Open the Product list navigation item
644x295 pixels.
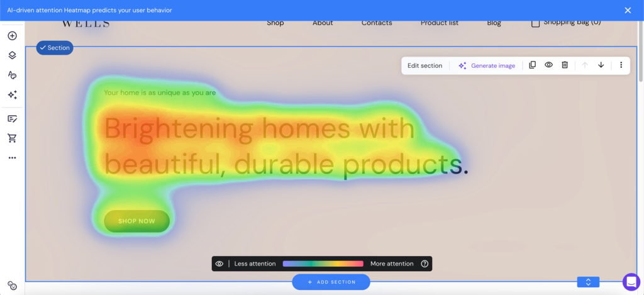click(x=440, y=23)
